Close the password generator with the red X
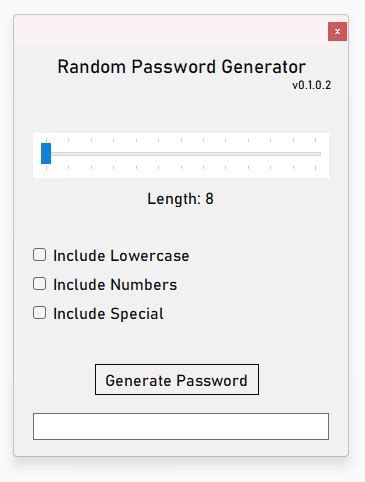Image resolution: width=365 pixels, height=482 pixels. [337, 31]
